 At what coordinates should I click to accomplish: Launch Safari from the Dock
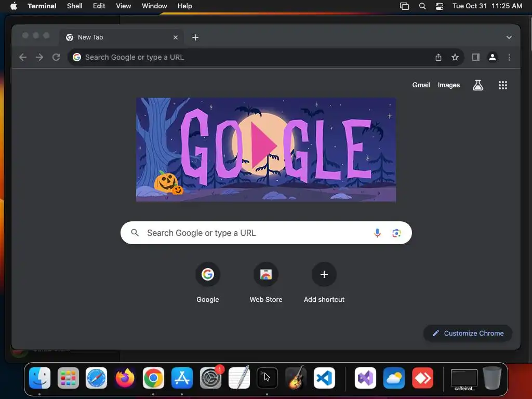click(x=96, y=378)
